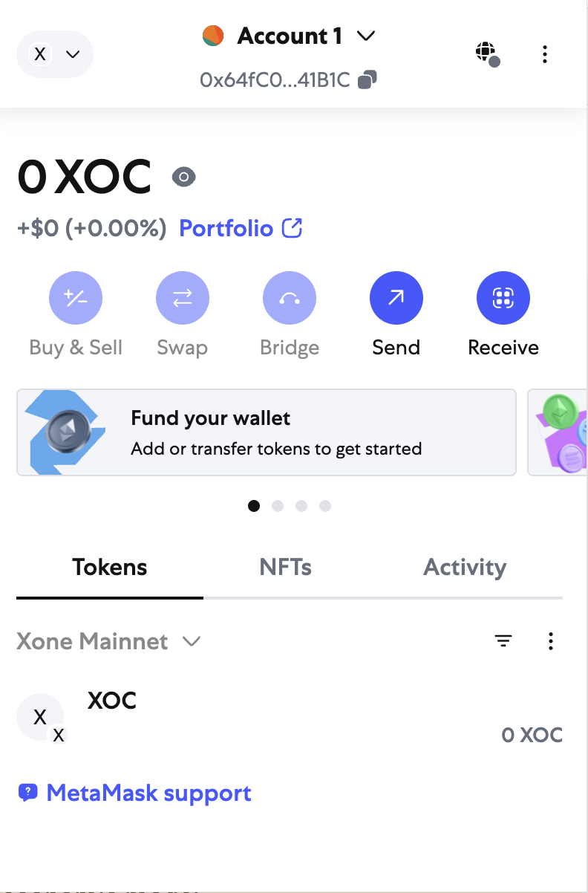
Task: Click the Bridge icon
Action: coord(290,299)
